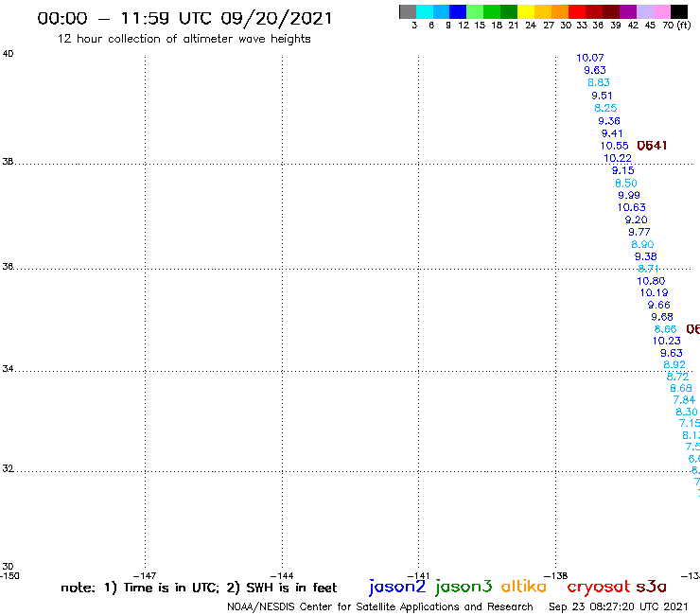
Task: Click the 8.25 wave height value
Action: pos(605,108)
